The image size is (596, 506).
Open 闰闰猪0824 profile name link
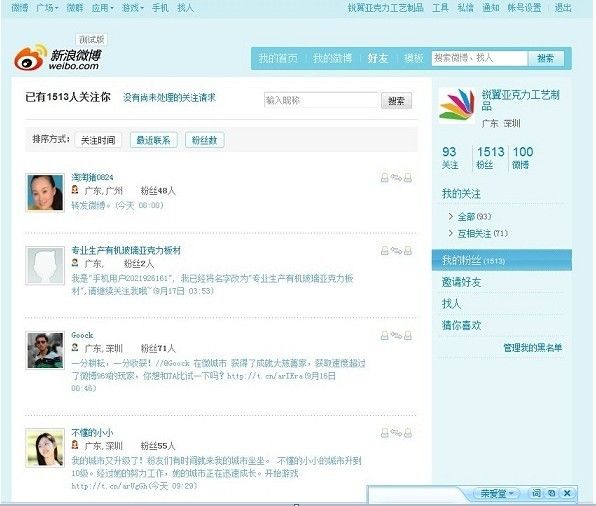tap(92, 177)
